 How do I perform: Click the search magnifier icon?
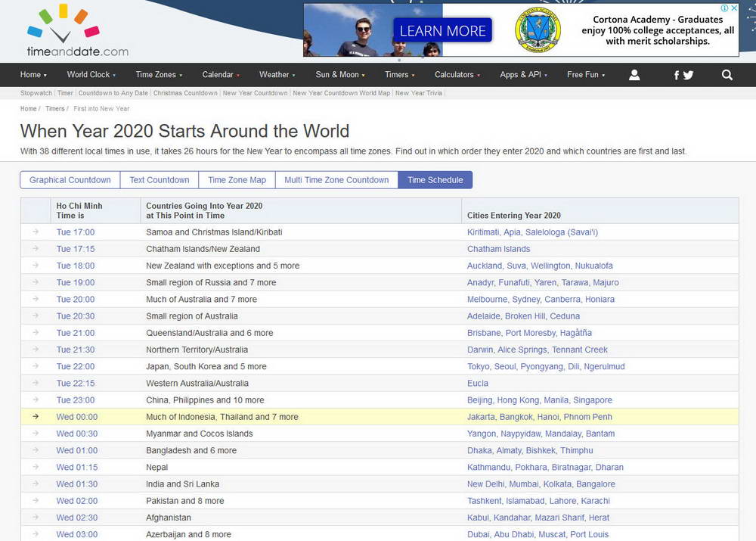click(727, 75)
